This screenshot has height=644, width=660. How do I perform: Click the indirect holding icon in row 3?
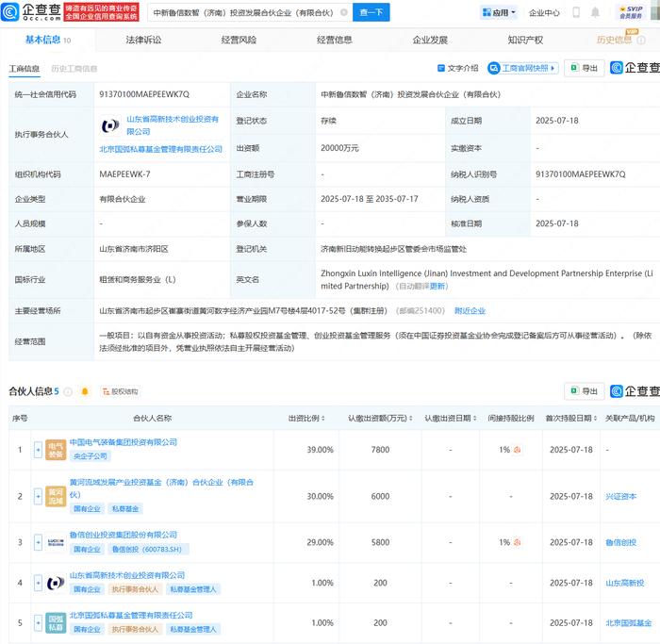coord(517,542)
